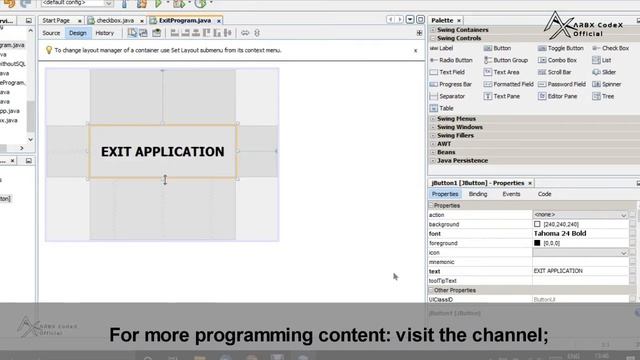Close the checkbox.java tab
Image resolution: width=640 pixels, height=360 pixels.
coord(142,21)
